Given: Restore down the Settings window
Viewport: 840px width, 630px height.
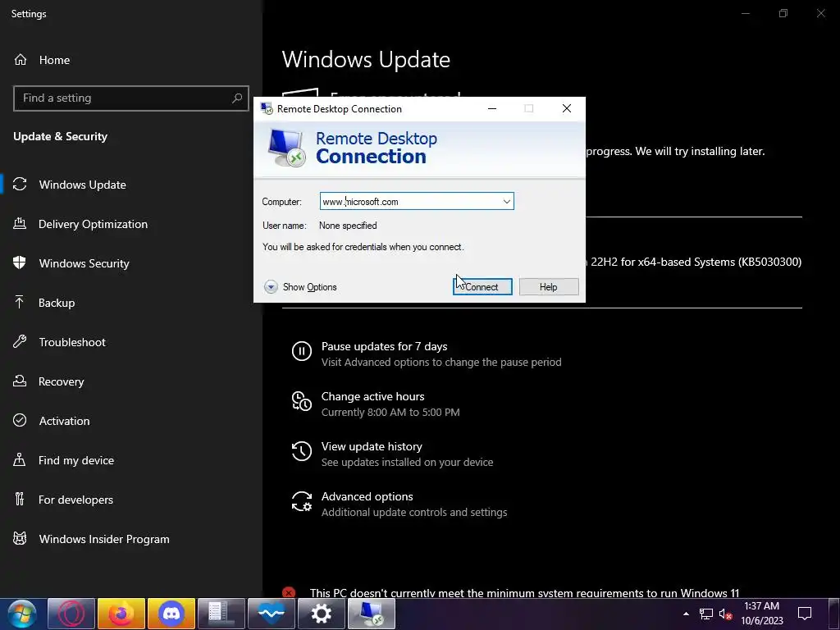Looking at the screenshot, I should click(x=783, y=13).
